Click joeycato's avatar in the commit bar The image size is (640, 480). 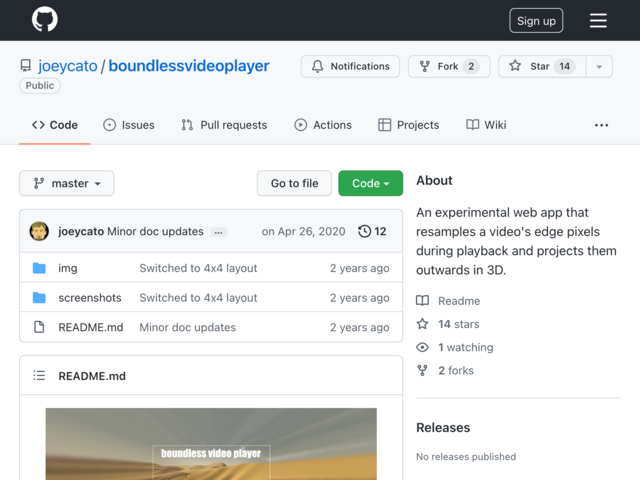click(x=39, y=231)
